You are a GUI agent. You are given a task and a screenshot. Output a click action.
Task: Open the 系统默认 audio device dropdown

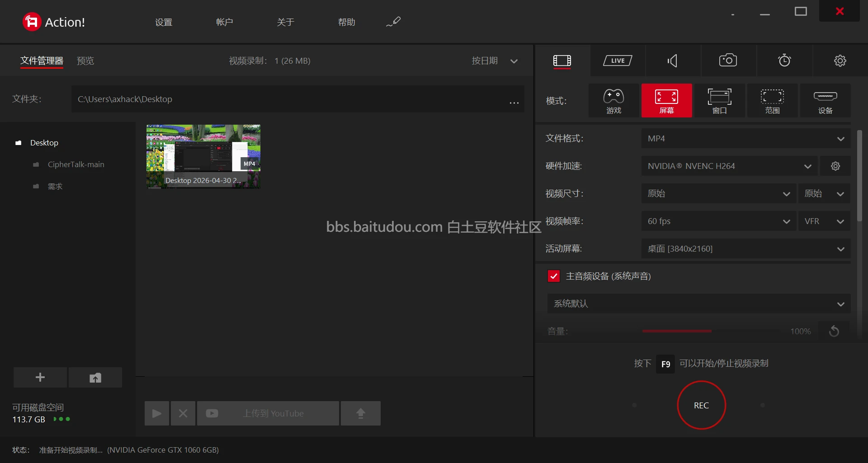coord(699,304)
